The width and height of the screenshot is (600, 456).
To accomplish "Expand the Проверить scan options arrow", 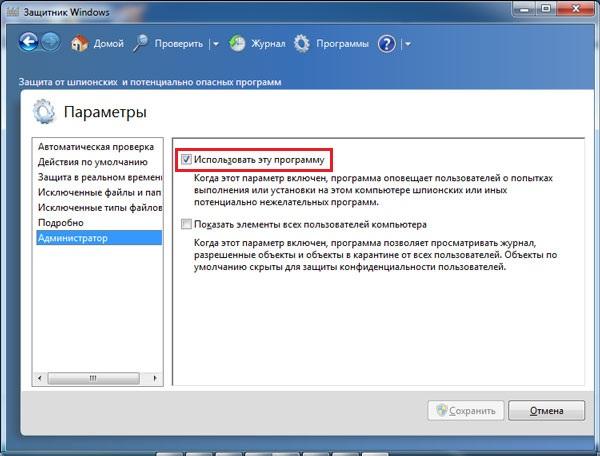I will pyautogui.click(x=216, y=44).
